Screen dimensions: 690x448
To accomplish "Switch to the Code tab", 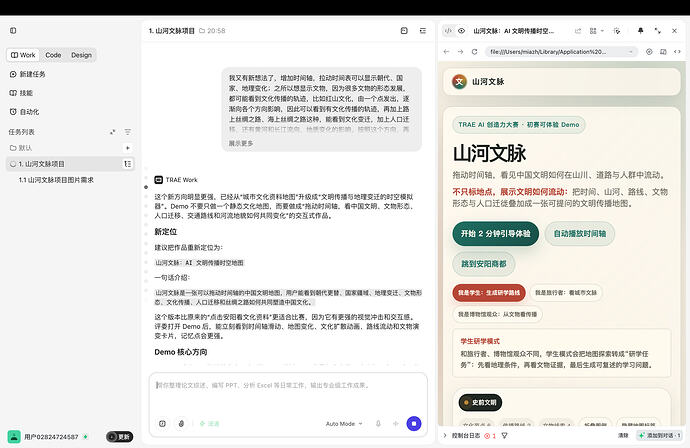I will tap(53, 55).
